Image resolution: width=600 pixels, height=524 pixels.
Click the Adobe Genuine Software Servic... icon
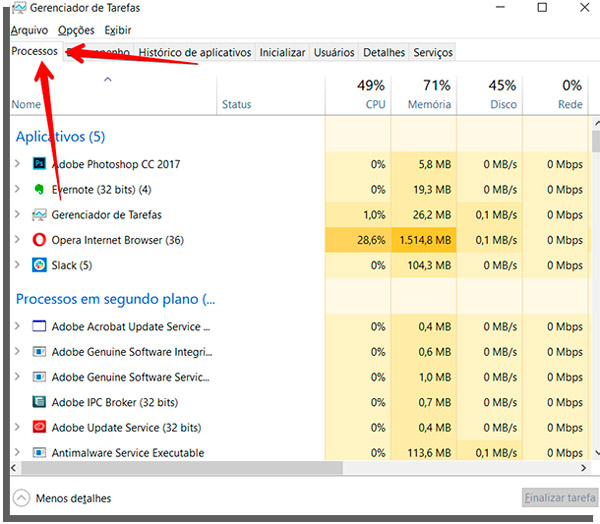(x=39, y=377)
